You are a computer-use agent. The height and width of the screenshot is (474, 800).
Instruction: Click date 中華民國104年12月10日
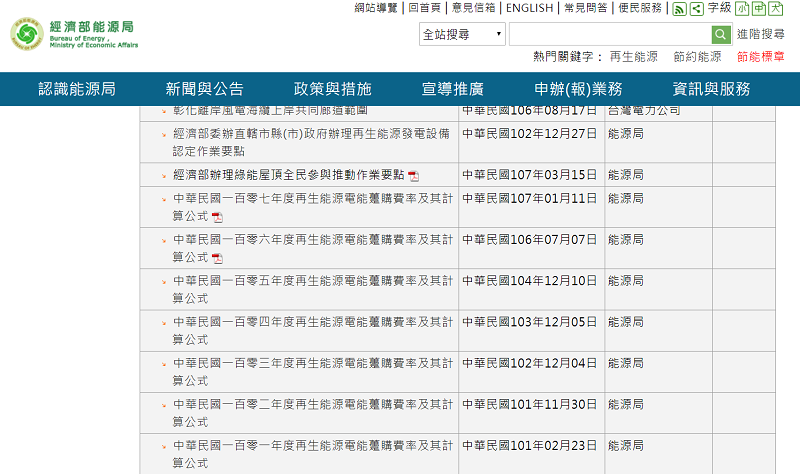tap(530, 281)
